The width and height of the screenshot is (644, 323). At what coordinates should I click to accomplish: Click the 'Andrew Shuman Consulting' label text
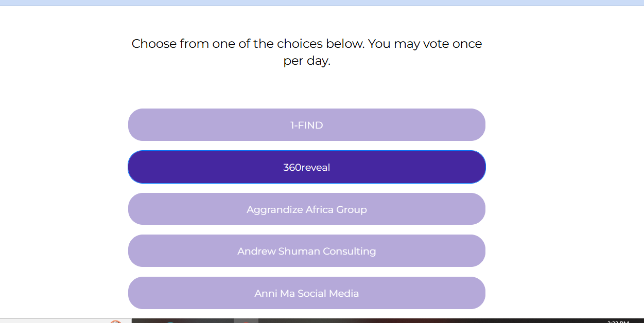(x=307, y=252)
